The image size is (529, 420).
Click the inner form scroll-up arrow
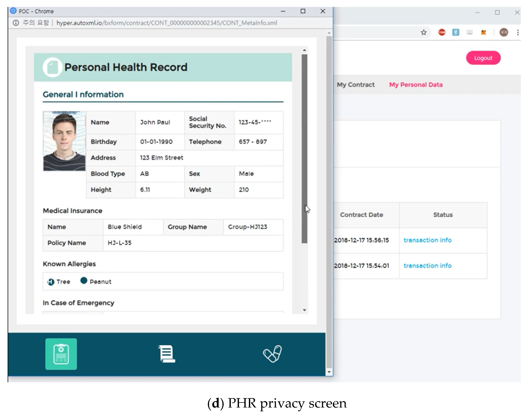coord(304,50)
